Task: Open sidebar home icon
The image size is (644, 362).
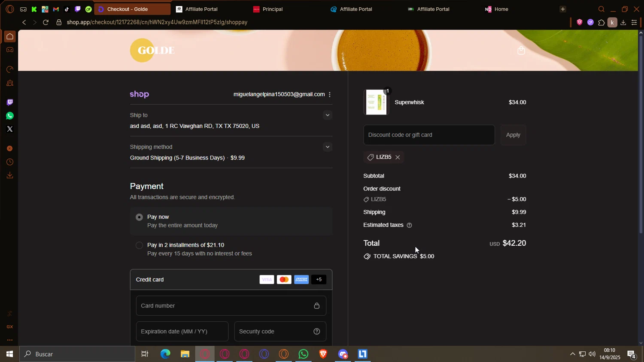Action: point(9,36)
